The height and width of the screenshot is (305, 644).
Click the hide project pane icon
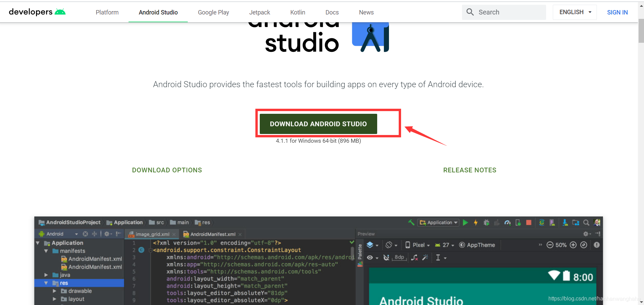tap(118, 234)
